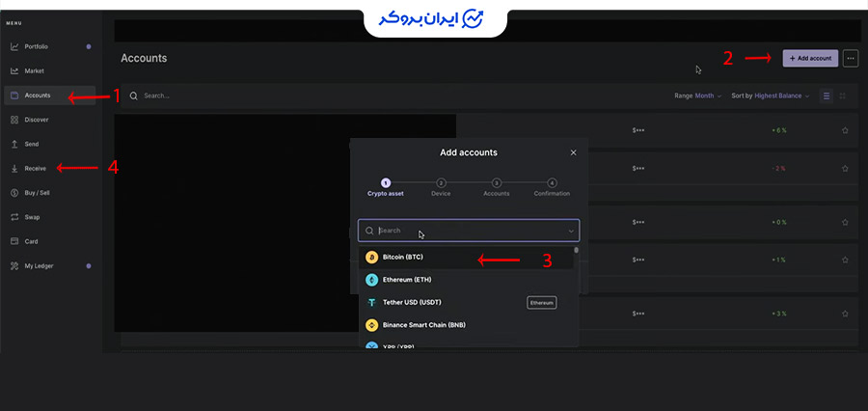The height and width of the screenshot is (411, 868).
Task: Open the Range Month dropdown
Action: [x=697, y=96]
